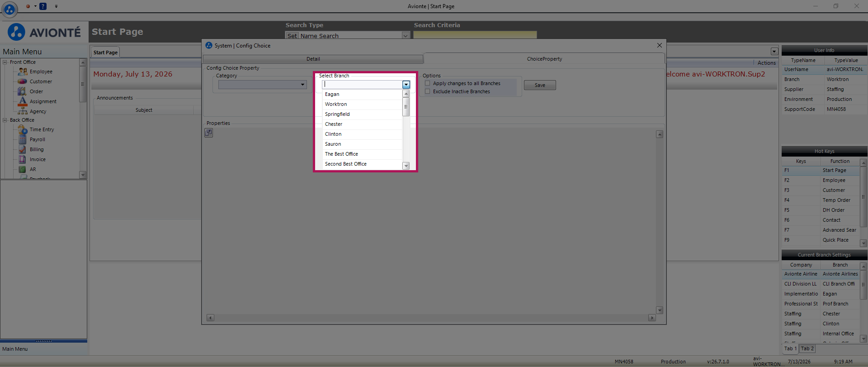Click the Hot Keys list scroll down arrow
This screenshot has height=367, width=868.
coord(863,243)
